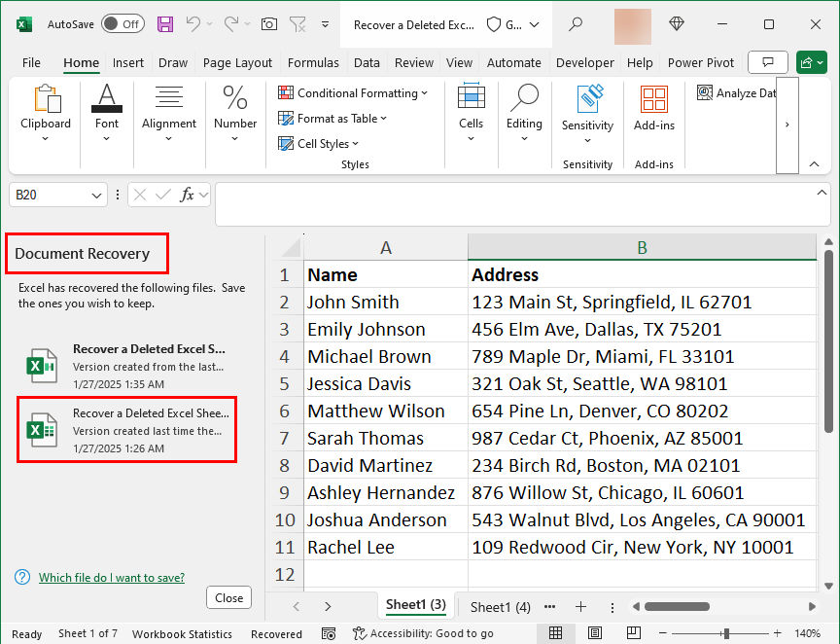Select column B header
The height and width of the screenshot is (644, 840).
(642, 248)
